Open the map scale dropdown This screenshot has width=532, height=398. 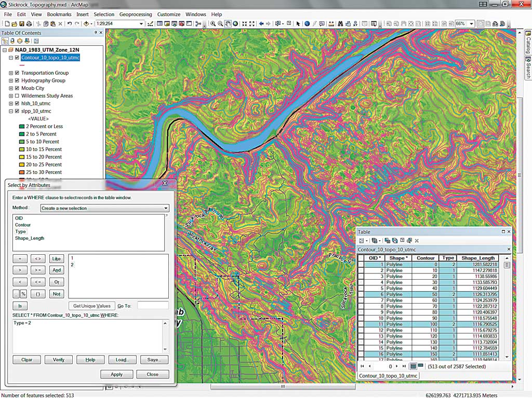[141, 24]
